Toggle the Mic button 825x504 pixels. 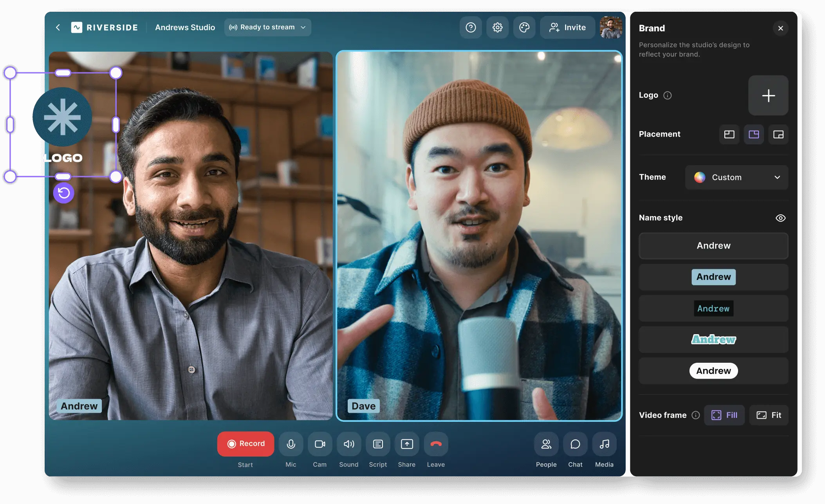(x=291, y=444)
